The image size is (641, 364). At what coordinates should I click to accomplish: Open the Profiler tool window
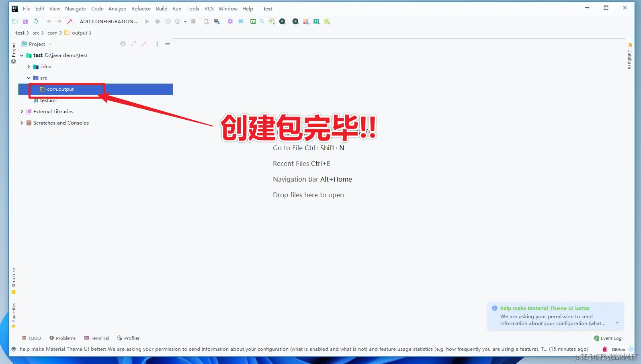pyautogui.click(x=128, y=338)
